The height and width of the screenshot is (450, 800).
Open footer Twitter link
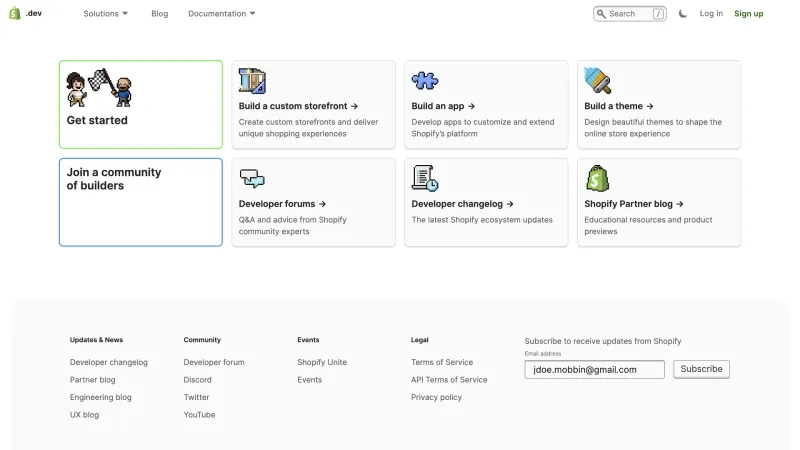tap(196, 397)
